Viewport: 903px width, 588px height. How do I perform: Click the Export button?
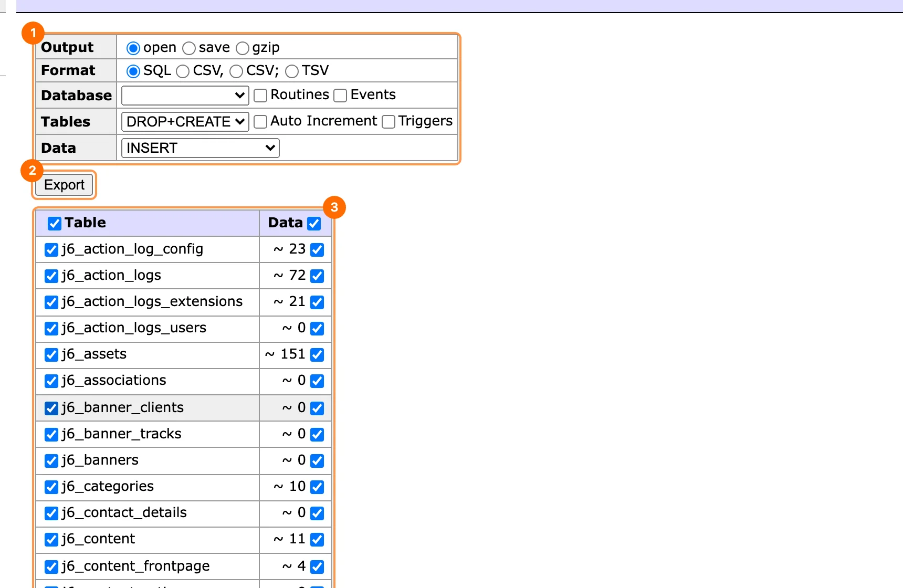click(64, 185)
